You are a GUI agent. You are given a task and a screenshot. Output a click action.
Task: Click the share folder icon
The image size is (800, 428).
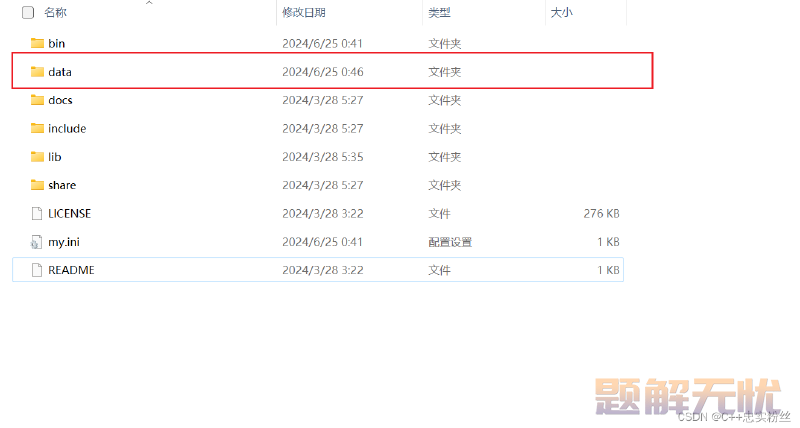(37, 185)
